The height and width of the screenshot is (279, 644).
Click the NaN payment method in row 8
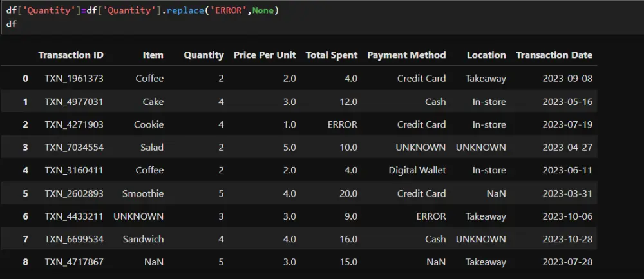click(x=436, y=262)
